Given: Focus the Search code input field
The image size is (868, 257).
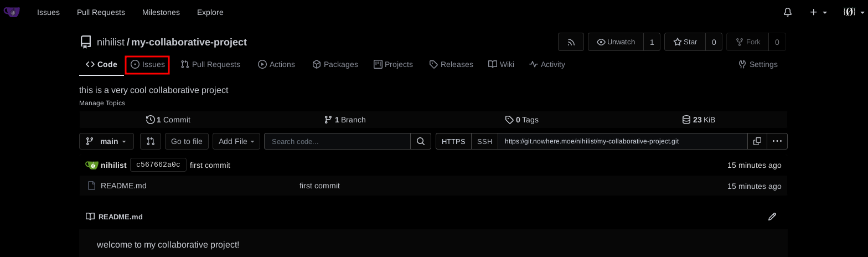Looking at the screenshot, I should [337, 141].
